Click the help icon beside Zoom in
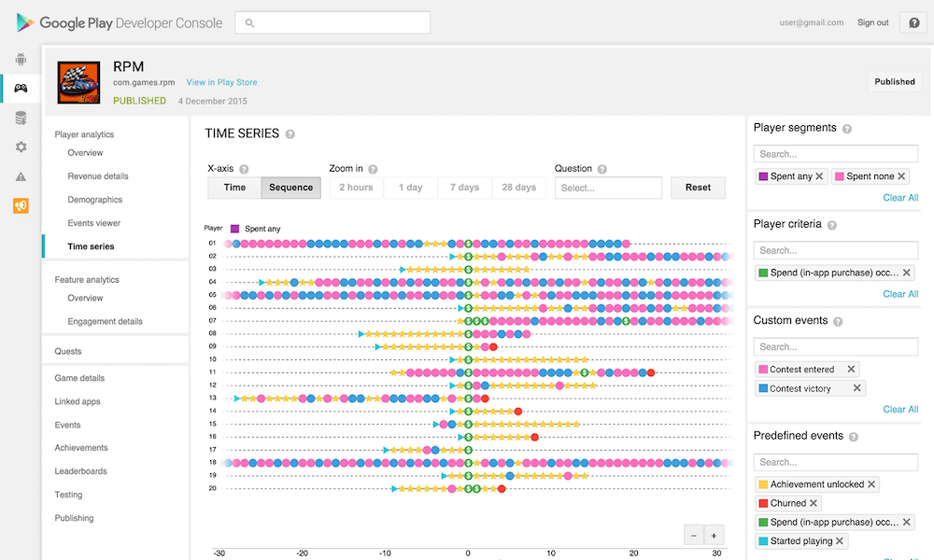This screenshot has width=934, height=560. 373,169
